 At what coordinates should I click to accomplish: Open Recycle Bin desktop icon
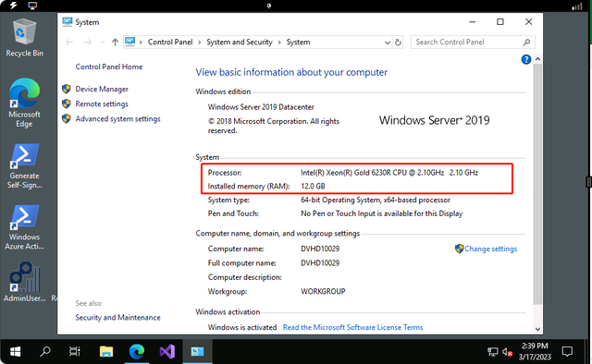pos(25,38)
